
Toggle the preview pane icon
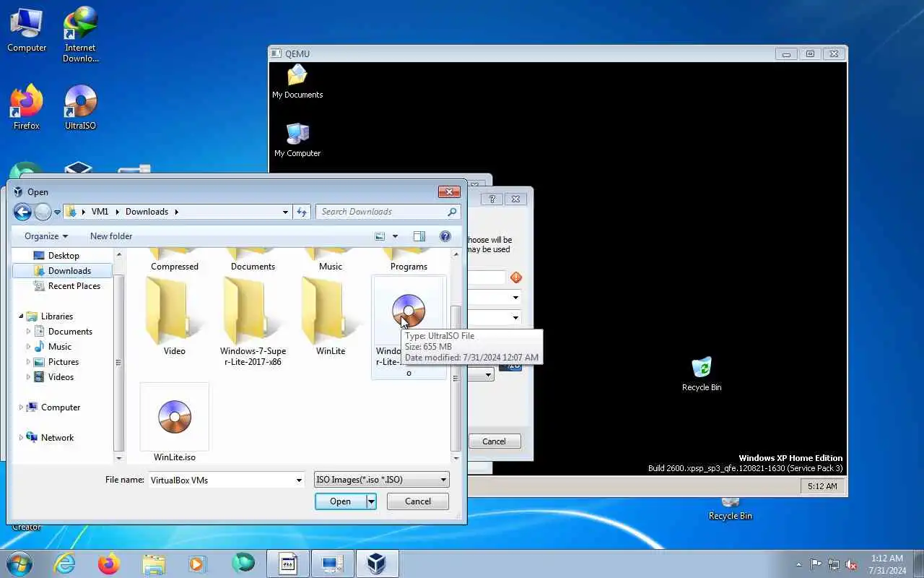coord(419,236)
